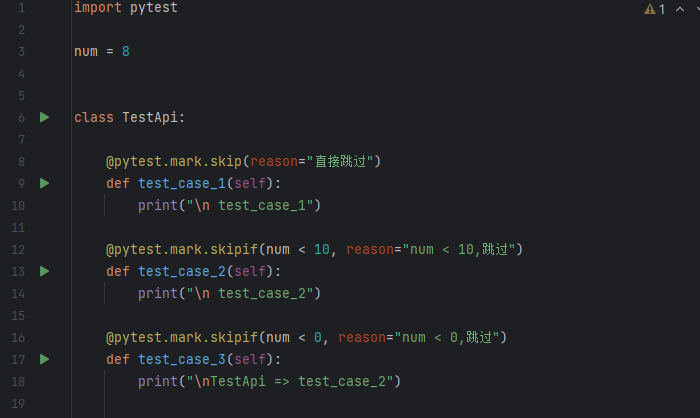Click the TestApi class name

pos(150,117)
